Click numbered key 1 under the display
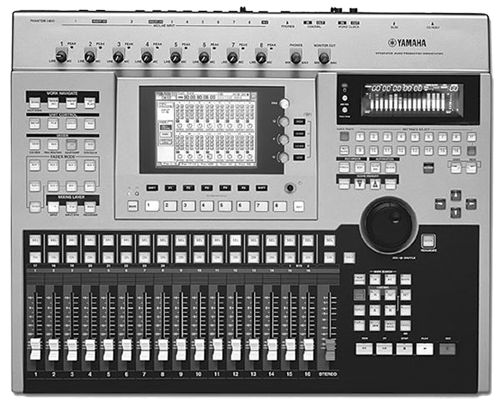The image size is (500, 403). click(152, 206)
